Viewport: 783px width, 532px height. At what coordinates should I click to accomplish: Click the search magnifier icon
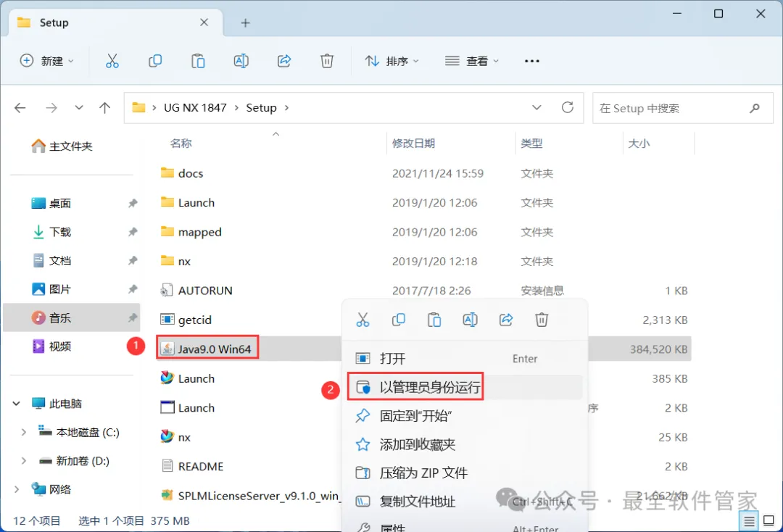[x=755, y=108]
